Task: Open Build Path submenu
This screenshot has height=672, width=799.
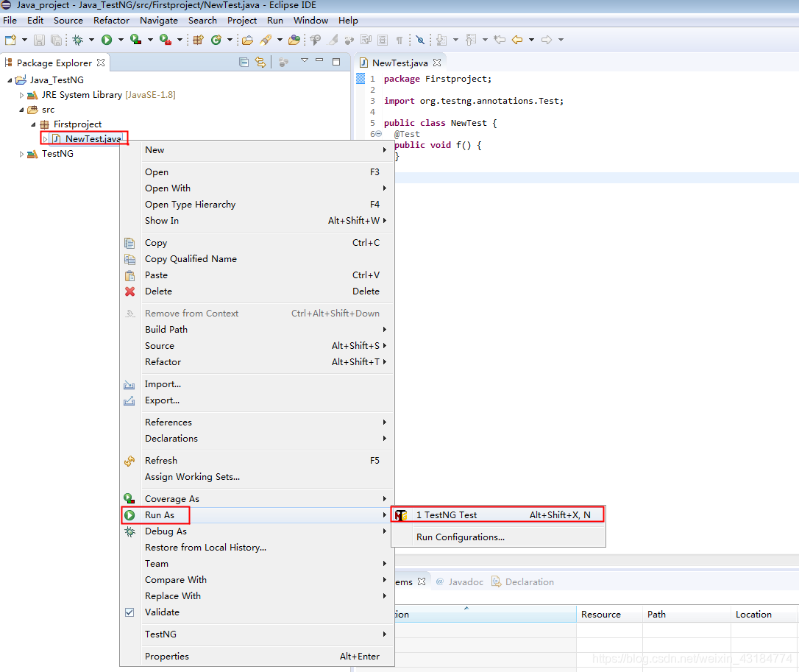Action: coord(258,329)
